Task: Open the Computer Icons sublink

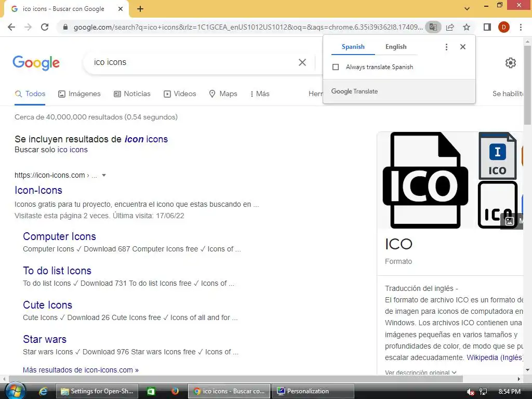Action: pos(59,236)
